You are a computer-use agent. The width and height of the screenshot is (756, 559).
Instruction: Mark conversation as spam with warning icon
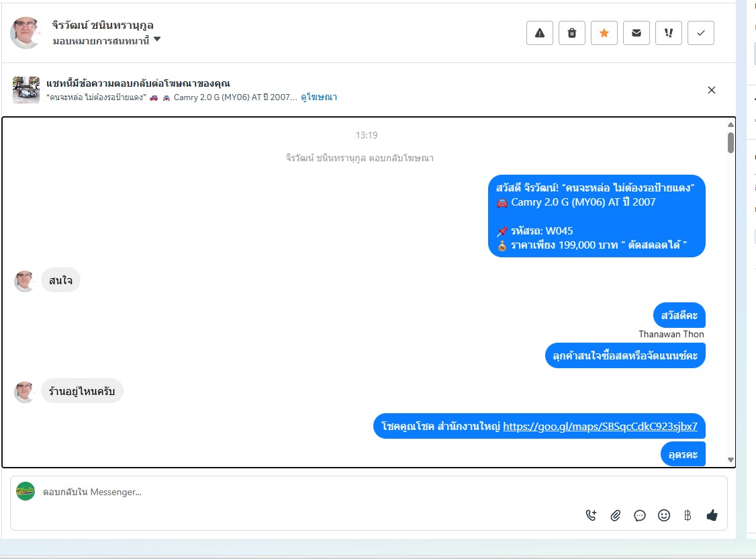pyautogui.click(x=540, y=33)
